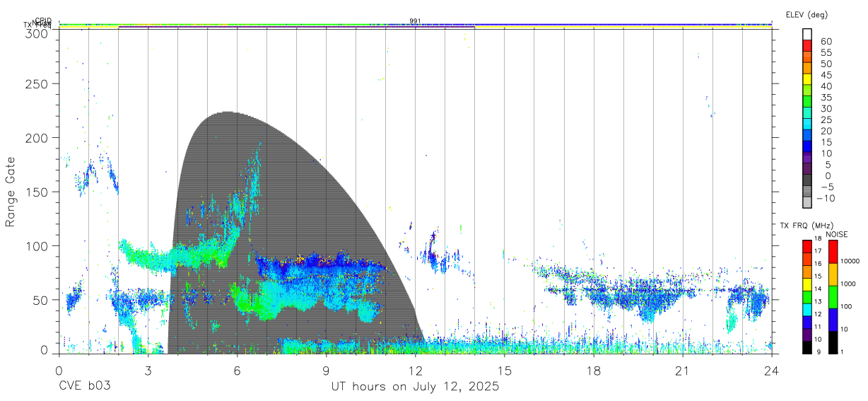The image size is (868, 401).
Task: Click the black NOISE swatch between 1 and 10
Action: pyautogui.click(x=833, y=342)
